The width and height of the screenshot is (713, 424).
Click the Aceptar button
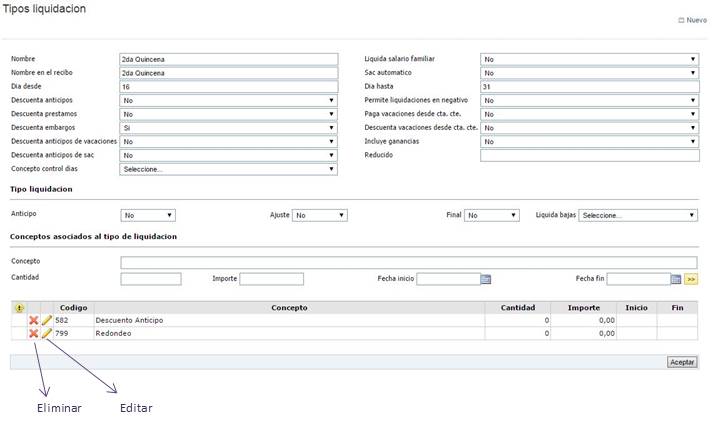682,362
